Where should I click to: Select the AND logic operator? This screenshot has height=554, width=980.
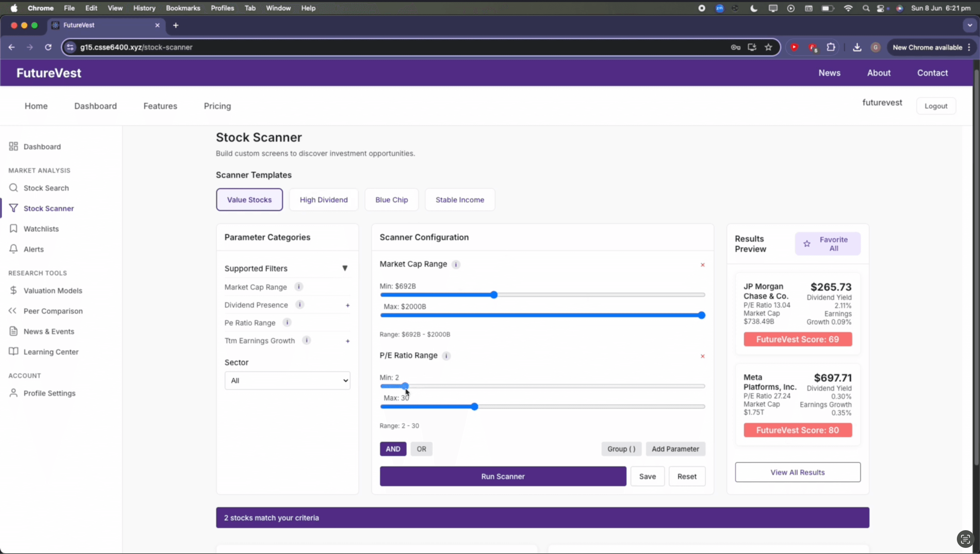[x=393, y=449]
